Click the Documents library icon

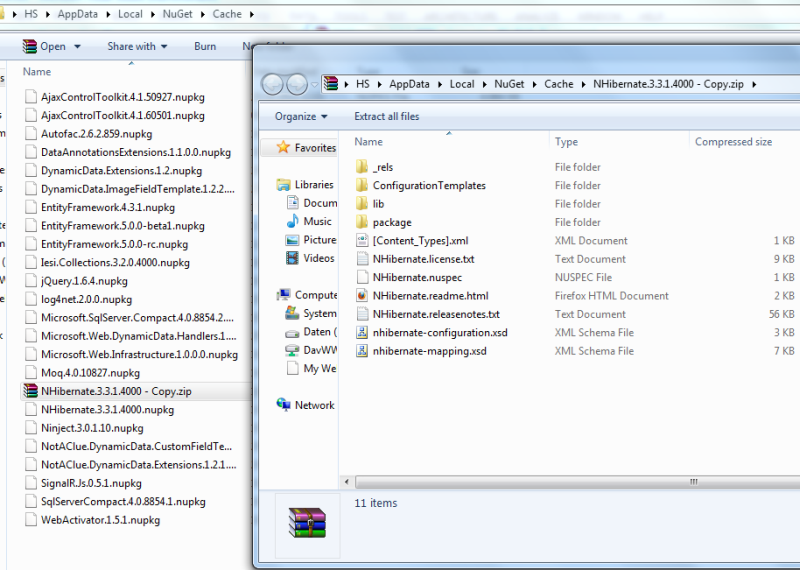(292, 203)
